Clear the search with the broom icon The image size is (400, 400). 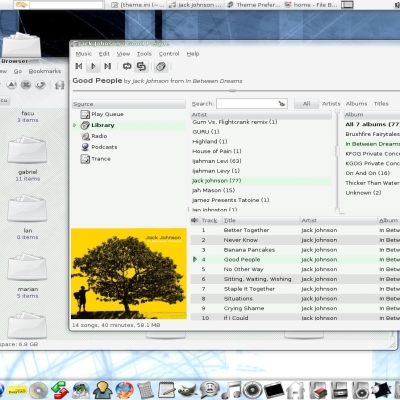(282, 104)
